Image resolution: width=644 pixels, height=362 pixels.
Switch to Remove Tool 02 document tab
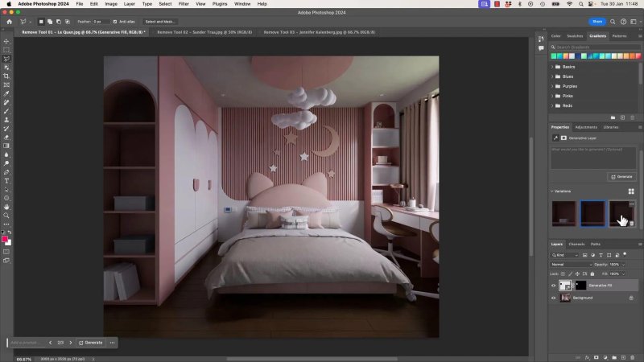(204, 32)
